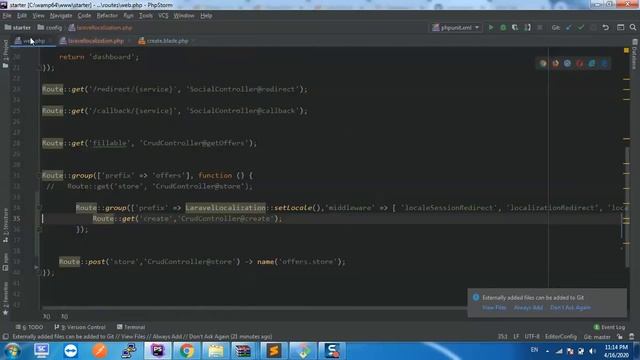Click Always Add in the Git notification
Image resolution: width=640 pixels, height=360 pixels.
528,307
